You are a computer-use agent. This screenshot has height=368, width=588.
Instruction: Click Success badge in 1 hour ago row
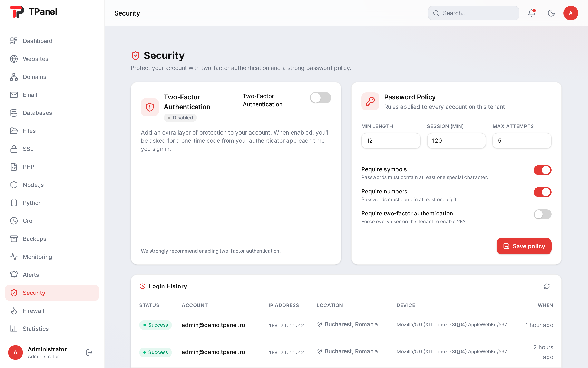(x=155, y=325)
